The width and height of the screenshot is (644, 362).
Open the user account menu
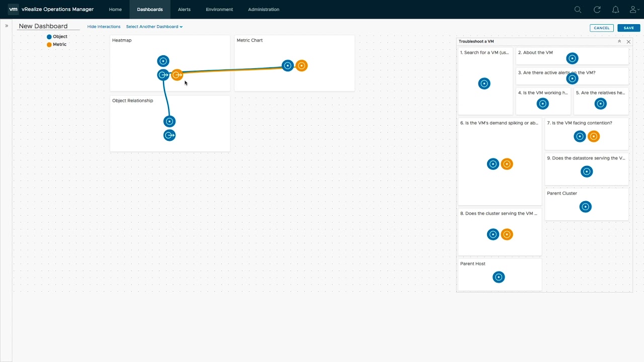pos(634,10)
